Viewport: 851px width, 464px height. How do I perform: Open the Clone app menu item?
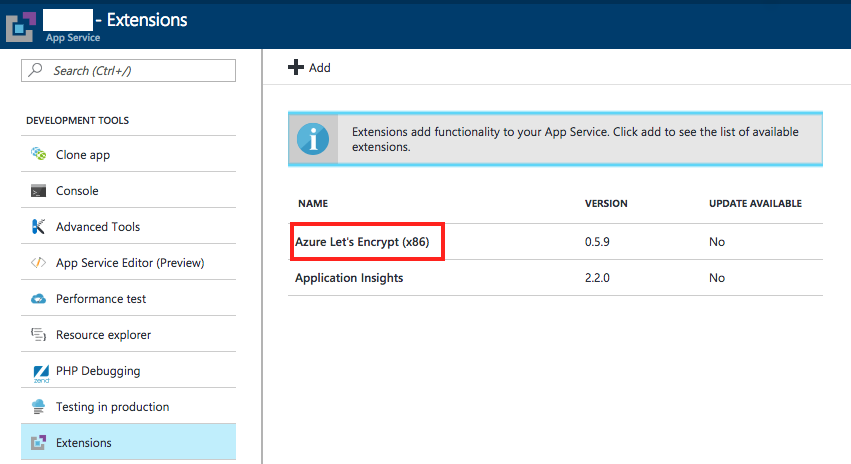point(129,154)
